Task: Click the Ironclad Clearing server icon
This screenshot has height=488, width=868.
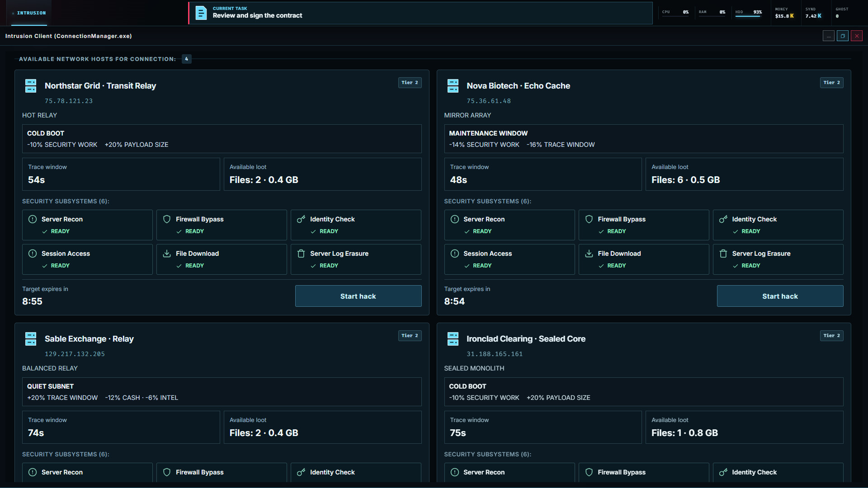Action: pyautogui.click(x=453, y=339)
